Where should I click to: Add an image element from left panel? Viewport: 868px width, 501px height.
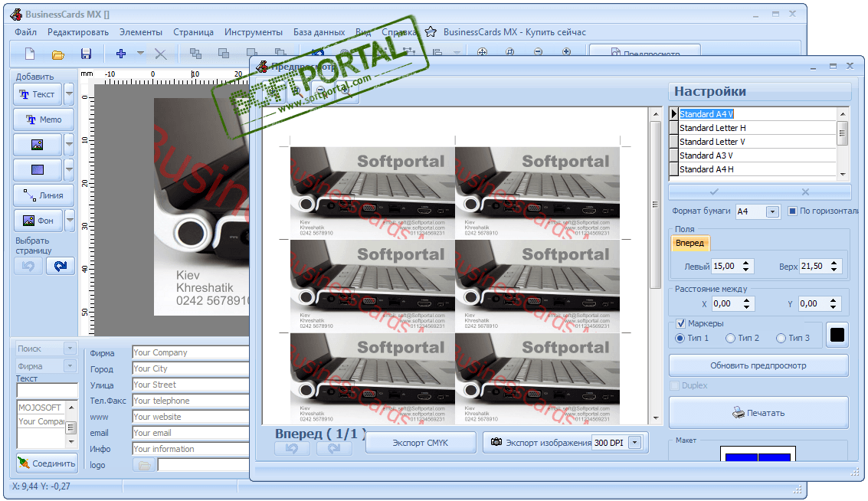[x=37, y=145]
